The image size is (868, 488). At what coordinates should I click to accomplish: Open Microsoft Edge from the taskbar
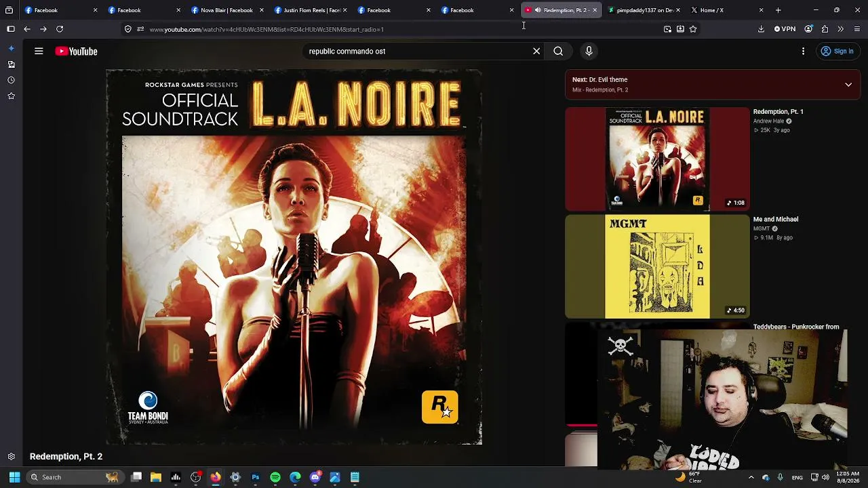coord(295,477)
